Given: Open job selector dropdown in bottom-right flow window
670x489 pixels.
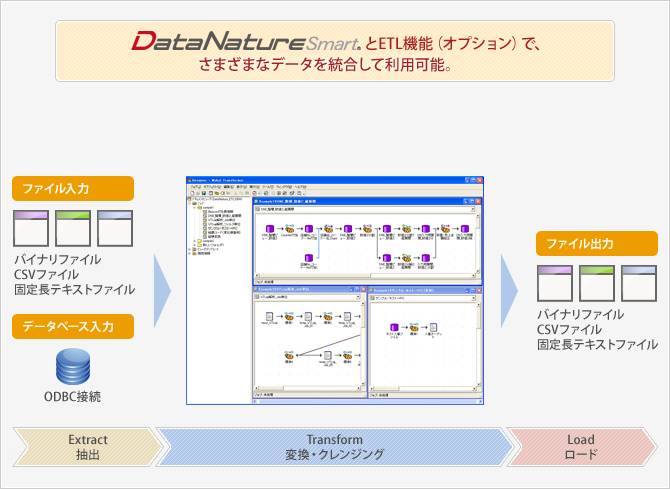Looking at the screenshot, I should tap(473, 298).
